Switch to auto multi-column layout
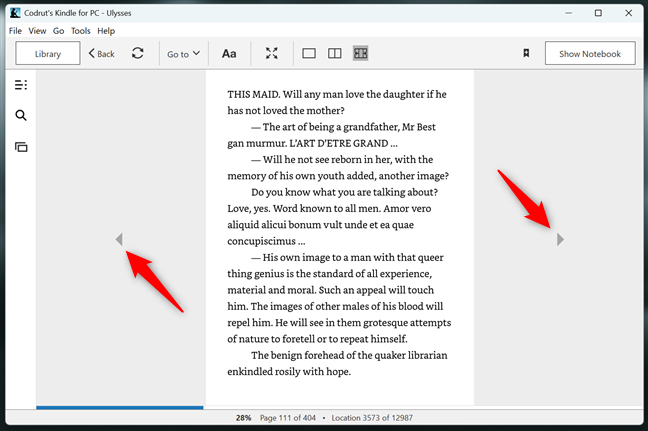The height and width of the screenshot is (431, 648). [x=360, y=53]
